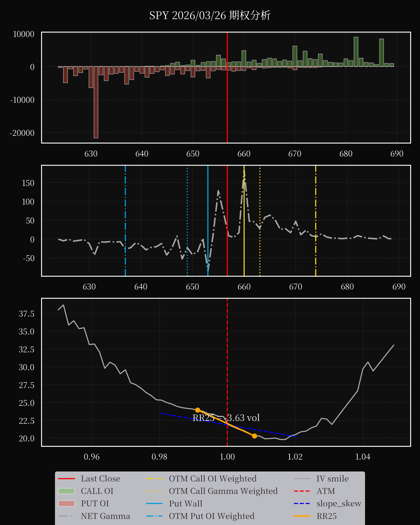Click the cyan dotted line near 649
Viewport: 420px width, 525px height.
click(187, 221)
